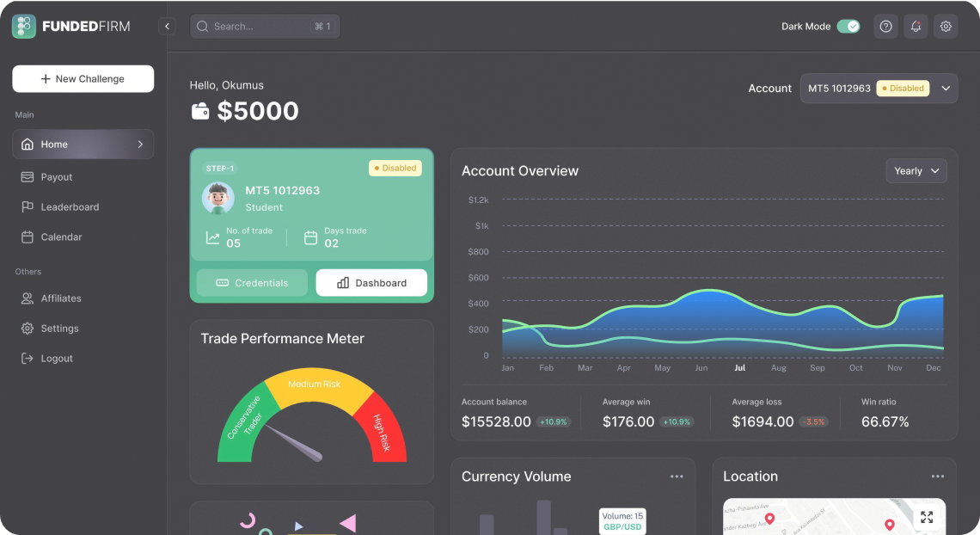980x535 pixels.
Task: Change the Yearly chart period dropdown
Action: [x=916, y=170]
